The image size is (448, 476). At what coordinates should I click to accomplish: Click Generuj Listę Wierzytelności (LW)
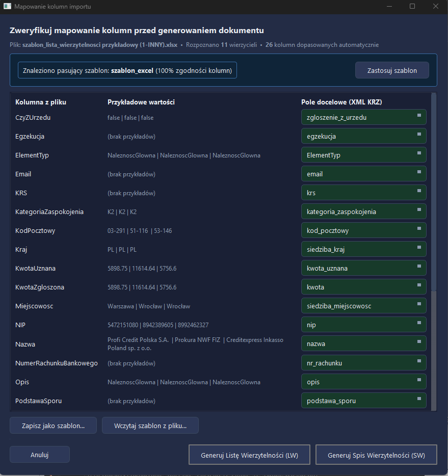click(x=249, y=455)
